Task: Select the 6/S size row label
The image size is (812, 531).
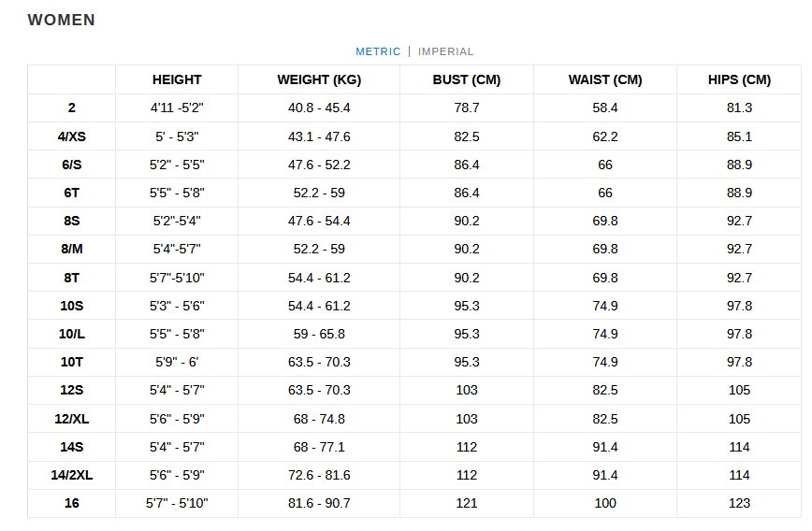Action: [72, 165]
